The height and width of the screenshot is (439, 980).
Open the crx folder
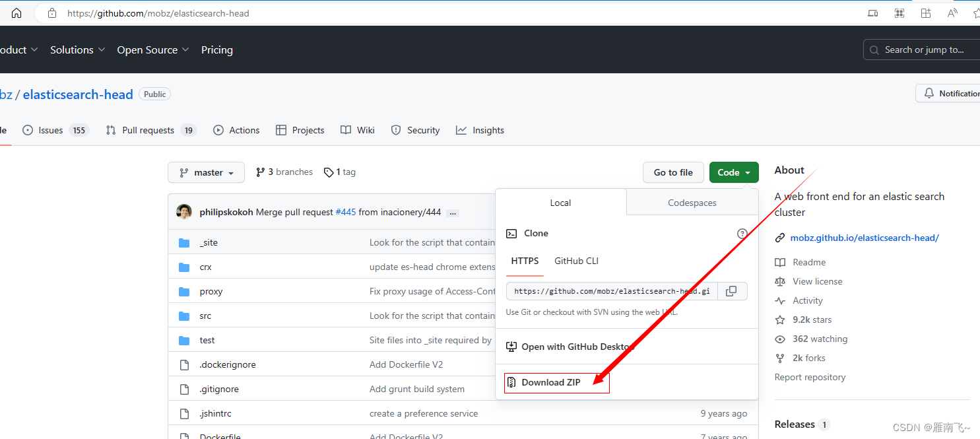coord(206,267)
